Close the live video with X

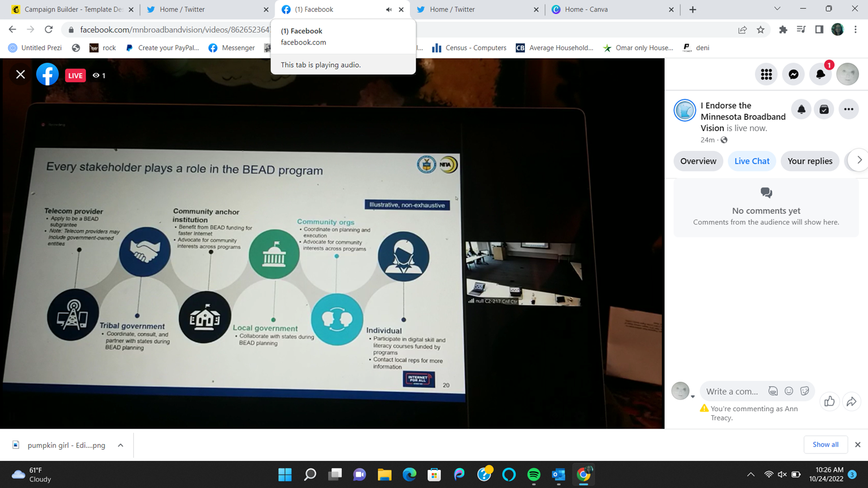pyautogui.click(x=20, y=75)
